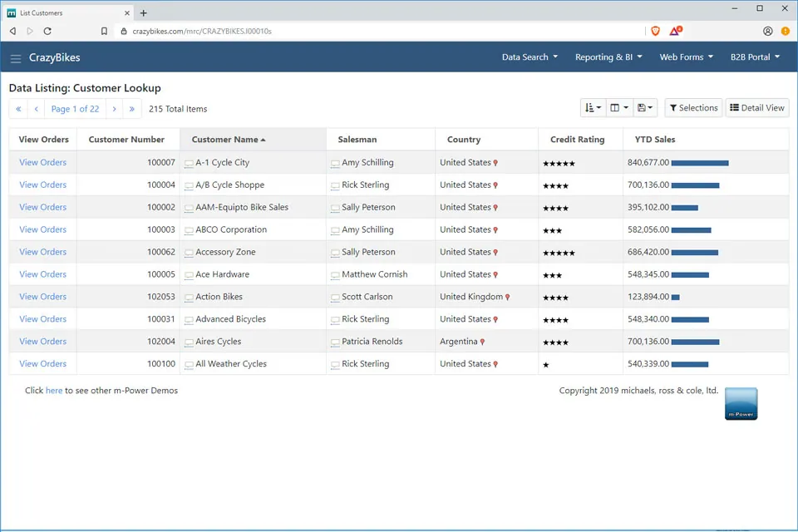Open the Selections filter button

[x=693, y=107]
